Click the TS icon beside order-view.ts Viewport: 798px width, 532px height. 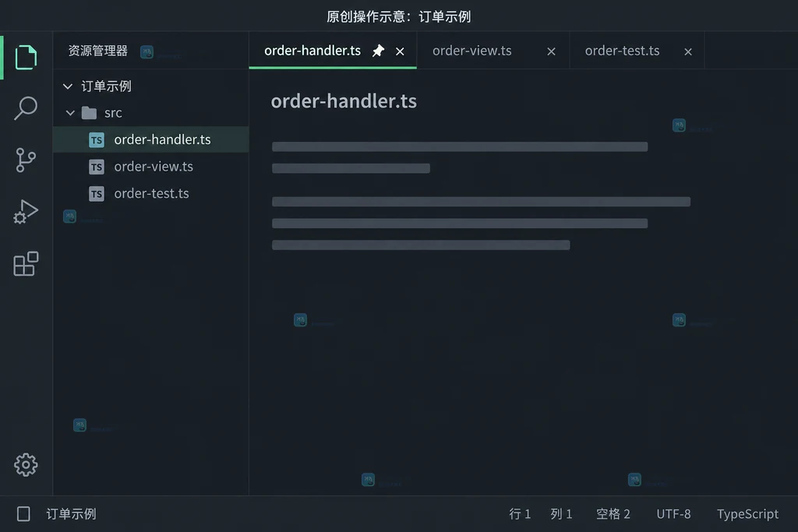(96, 167)
